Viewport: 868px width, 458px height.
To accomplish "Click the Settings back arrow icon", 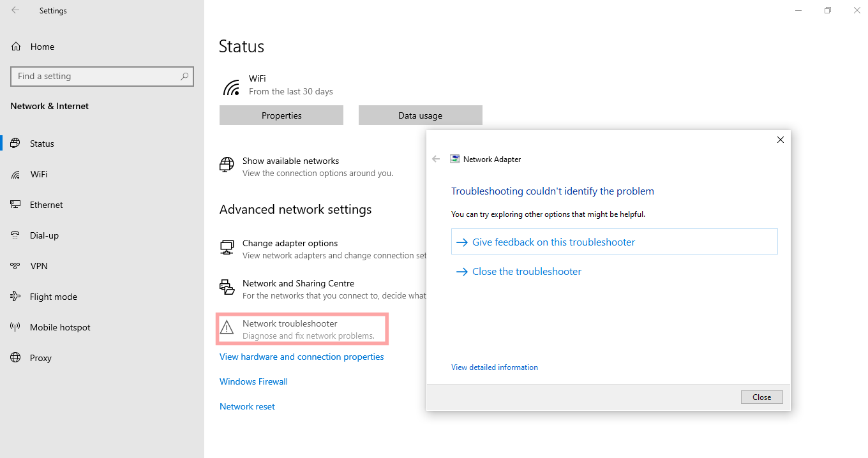I will (x=15, y=10).
